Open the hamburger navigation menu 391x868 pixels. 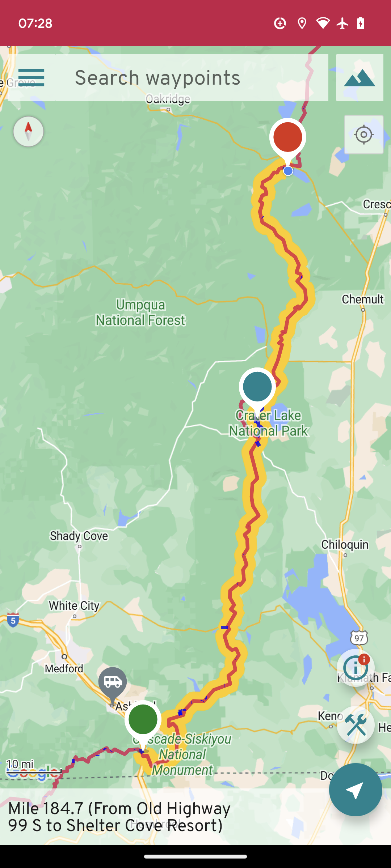point(31,77)
